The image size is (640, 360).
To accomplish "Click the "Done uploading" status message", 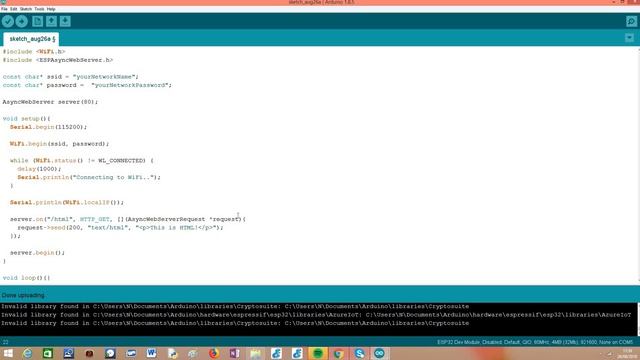I will 23,295.
